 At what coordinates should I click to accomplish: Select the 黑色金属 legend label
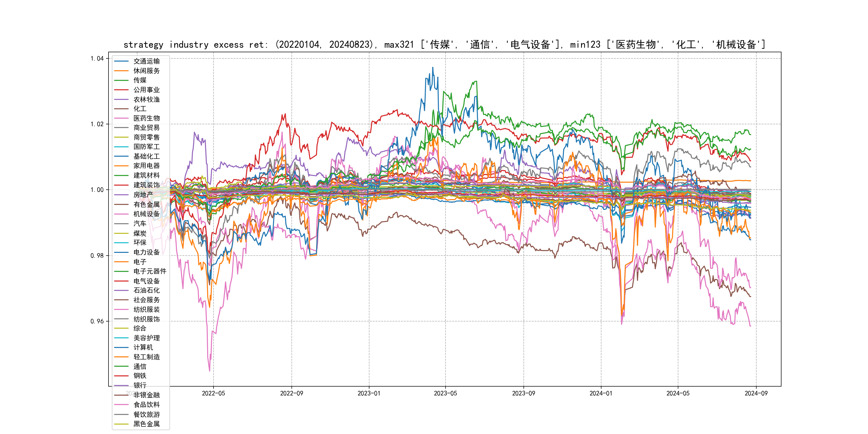click(146, 424)
